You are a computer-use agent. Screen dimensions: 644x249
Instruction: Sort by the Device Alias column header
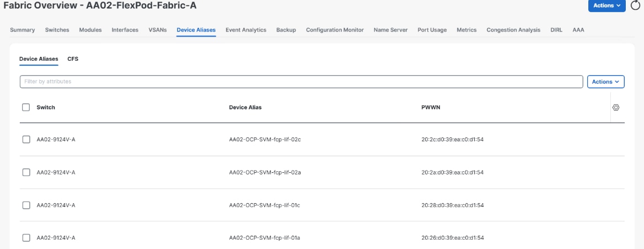[x=245, y=108]
